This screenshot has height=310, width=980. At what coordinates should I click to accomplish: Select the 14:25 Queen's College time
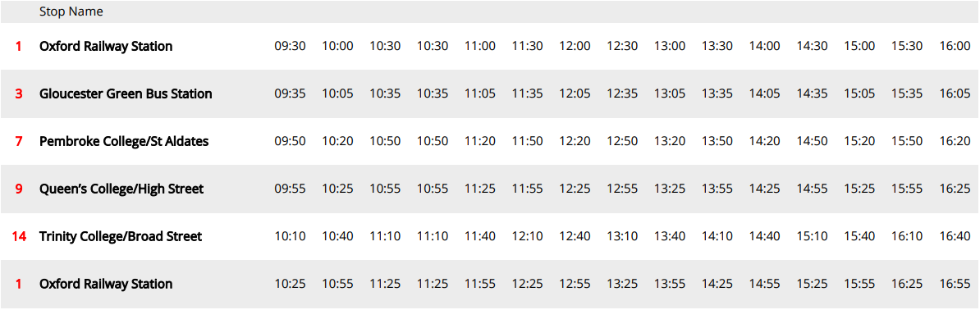pyautogui.click(x=765, y=189)
